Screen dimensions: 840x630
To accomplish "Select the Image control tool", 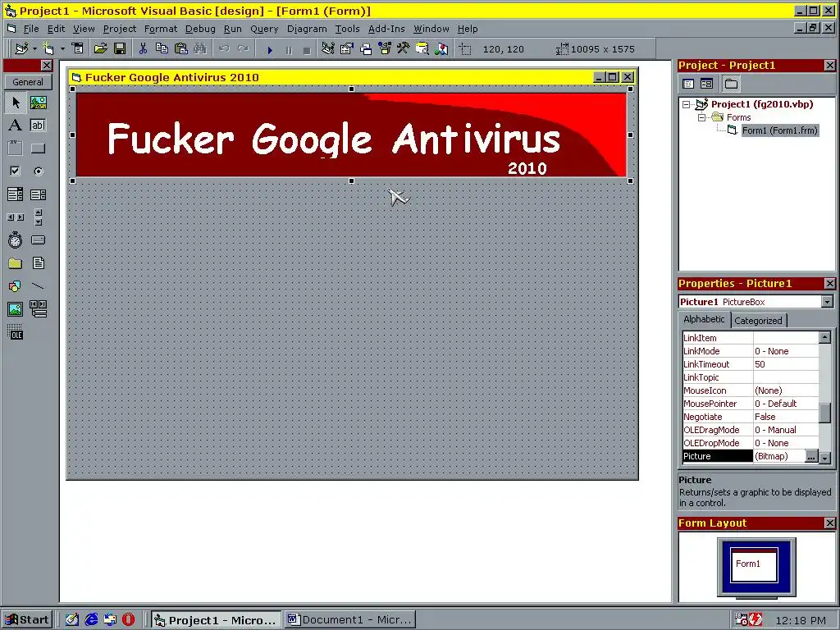I will coord(16,309).
